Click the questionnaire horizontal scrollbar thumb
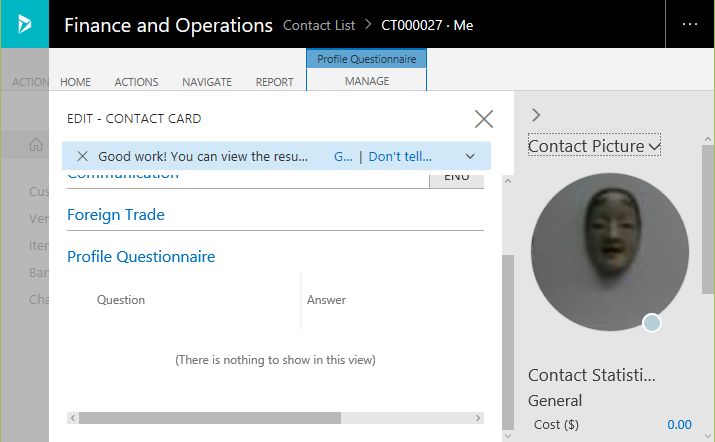Viewport: 715px width, 442px height. coord(210,418)
